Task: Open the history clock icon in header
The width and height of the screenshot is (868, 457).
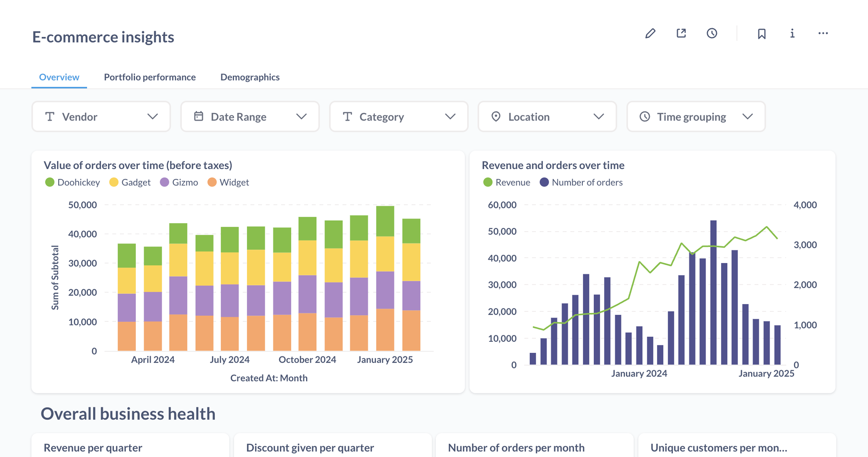Action: click(712, 33)
